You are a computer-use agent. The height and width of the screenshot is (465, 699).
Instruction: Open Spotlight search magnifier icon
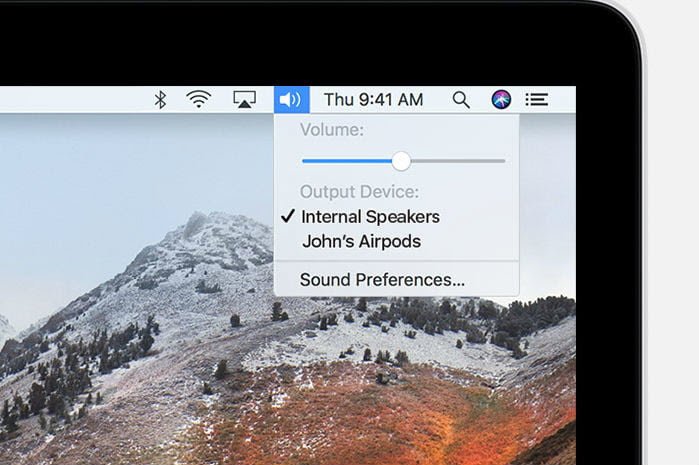(x=461, y=100)
